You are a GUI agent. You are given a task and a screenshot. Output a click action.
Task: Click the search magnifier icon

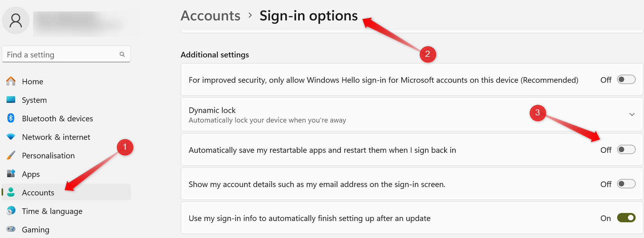122,54
